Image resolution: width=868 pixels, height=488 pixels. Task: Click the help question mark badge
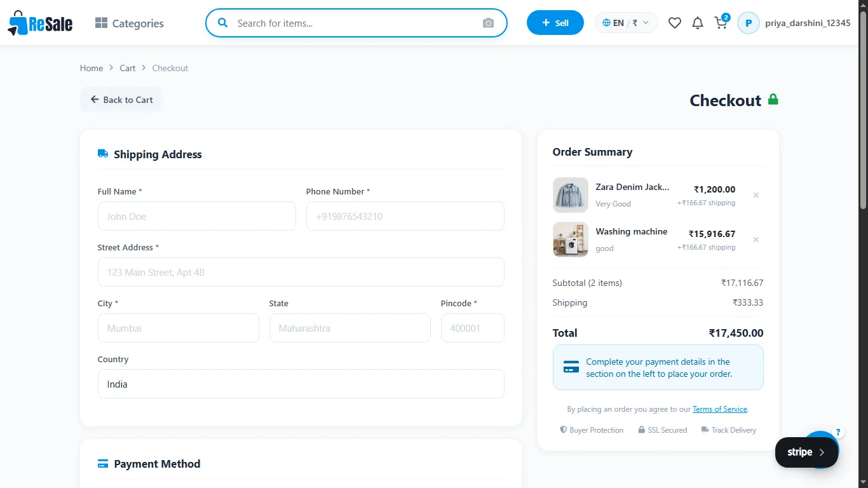click(839, 432)
